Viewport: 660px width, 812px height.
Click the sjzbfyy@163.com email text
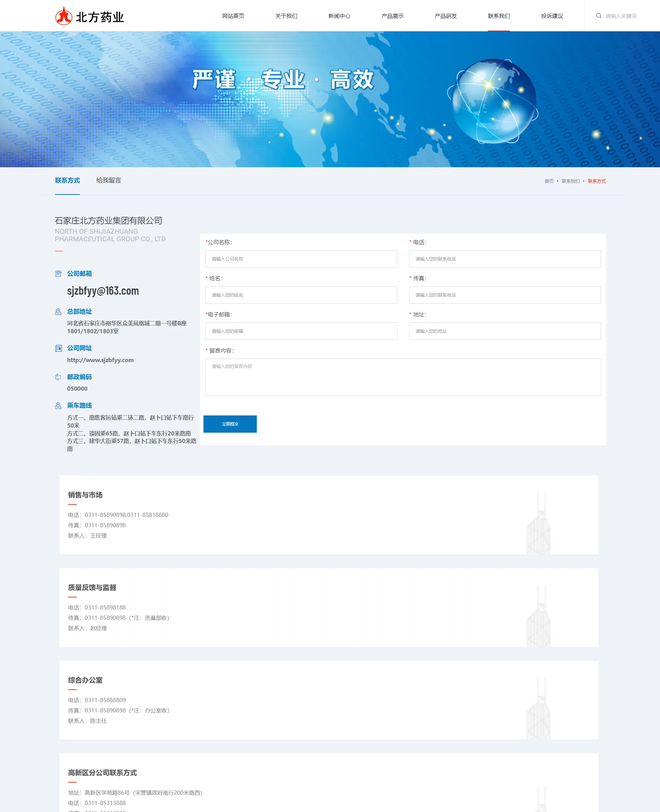pyautogui.click(x=103, y=291)
